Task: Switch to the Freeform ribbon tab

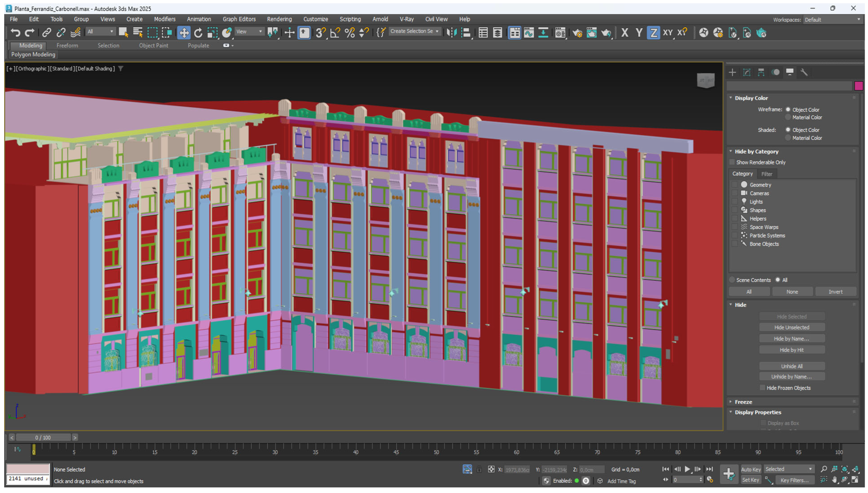Action: coord(67,45)
